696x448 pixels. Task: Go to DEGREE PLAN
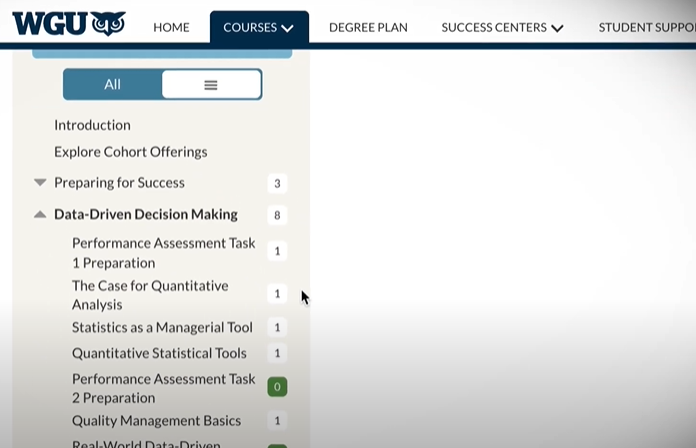(x=368, y=28)
